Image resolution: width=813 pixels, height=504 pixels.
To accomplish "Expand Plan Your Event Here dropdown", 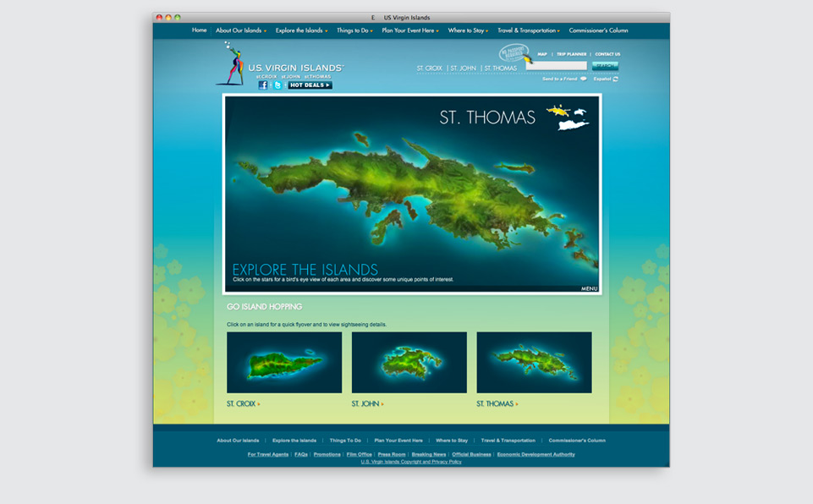I will click(410, 30).
